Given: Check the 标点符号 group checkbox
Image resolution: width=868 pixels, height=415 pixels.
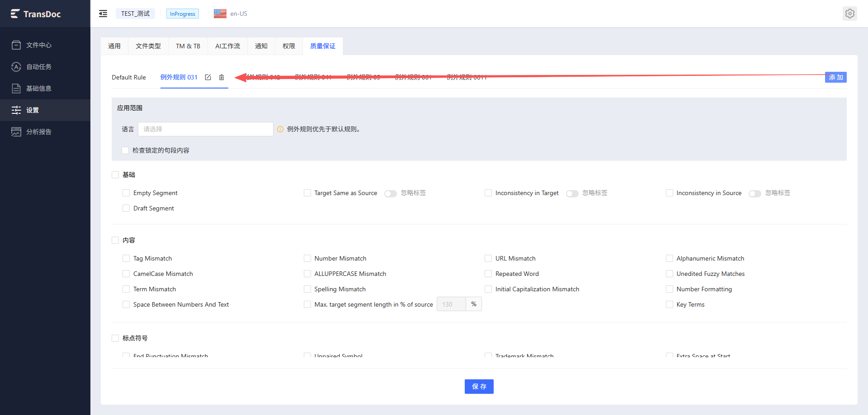Looking at the screenshot, I should pyautogui.click(x=115, y=338).
